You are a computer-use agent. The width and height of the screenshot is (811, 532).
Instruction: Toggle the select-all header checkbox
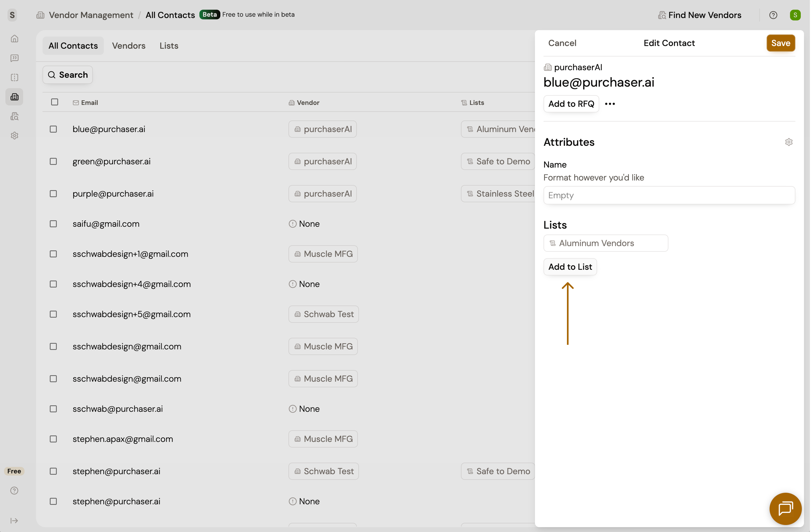pyautogui.click(x=55, y=102)
